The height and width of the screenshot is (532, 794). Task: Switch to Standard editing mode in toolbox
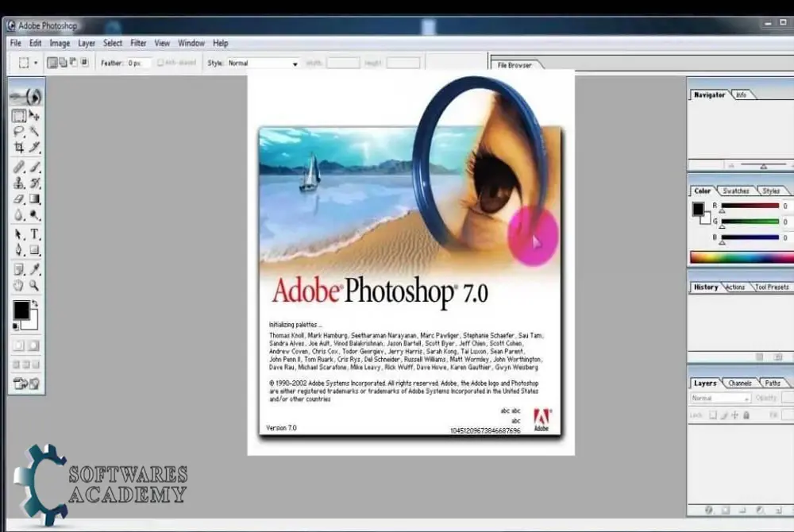point(19,345)
